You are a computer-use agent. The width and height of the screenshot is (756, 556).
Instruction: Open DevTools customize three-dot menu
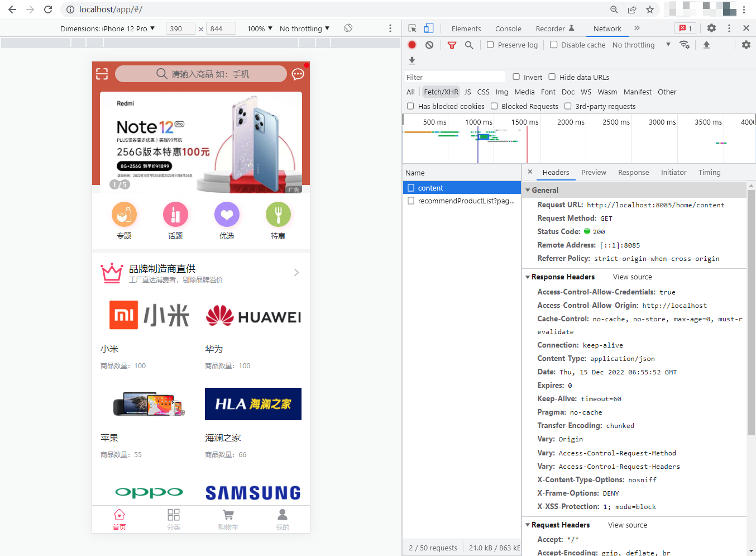point(729,28)
